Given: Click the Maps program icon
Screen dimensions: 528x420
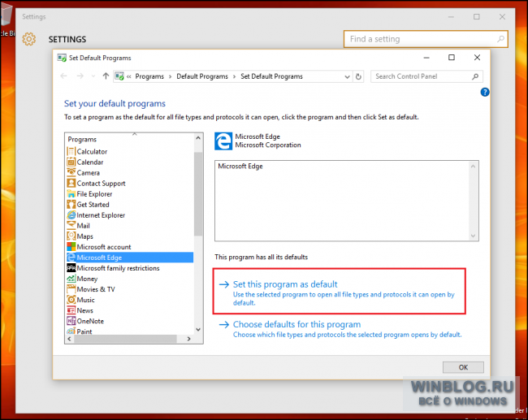Looking at the screenshot, I should (71, 236).
